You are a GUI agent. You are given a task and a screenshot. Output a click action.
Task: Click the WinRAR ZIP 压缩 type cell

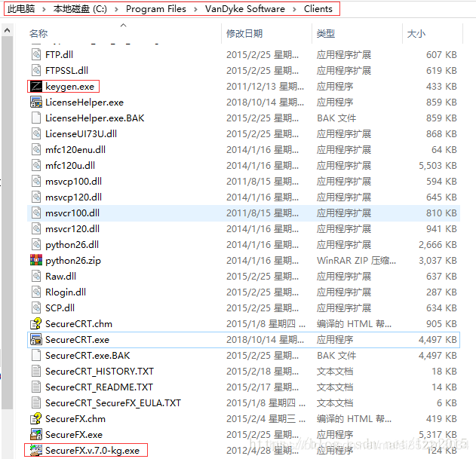coord(356,261)
